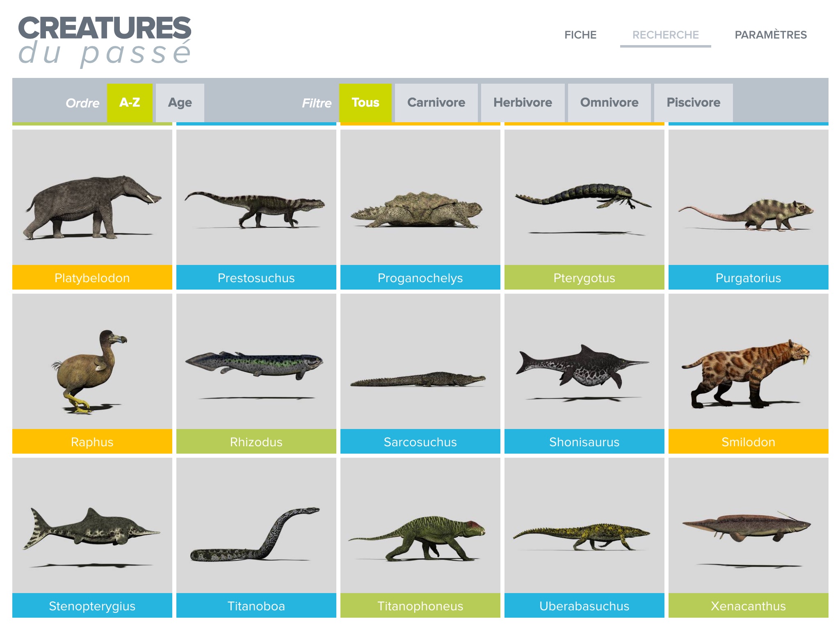Select the Tous filter

(x=365, y=103)
